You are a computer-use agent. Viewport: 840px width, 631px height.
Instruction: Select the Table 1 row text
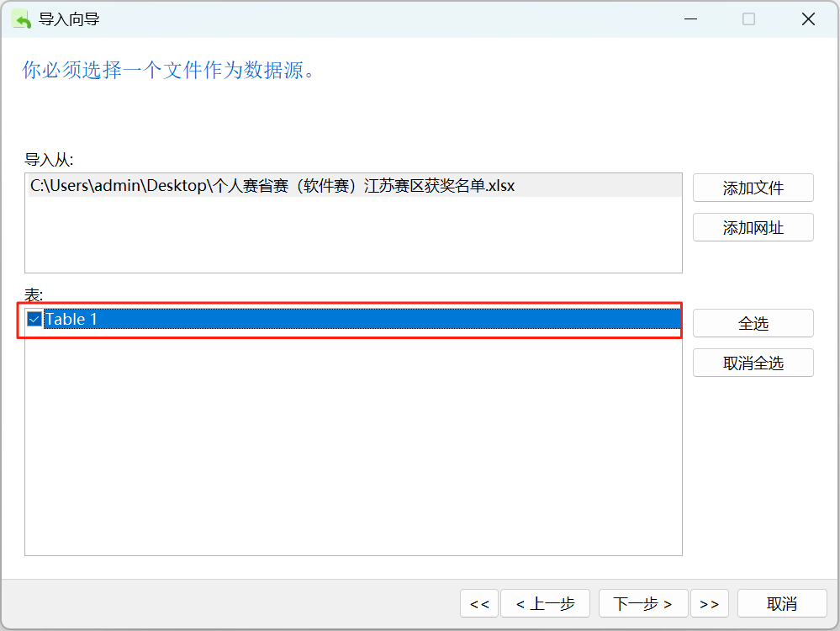tap(71, 320)
